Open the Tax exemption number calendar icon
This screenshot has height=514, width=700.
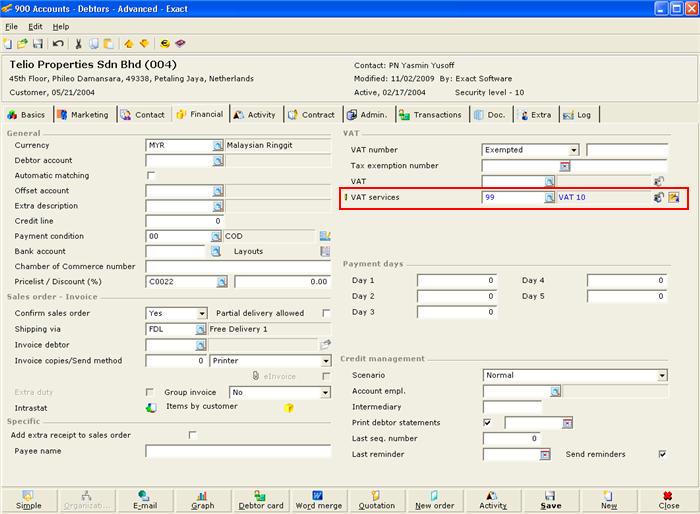(x=564, y=166)
